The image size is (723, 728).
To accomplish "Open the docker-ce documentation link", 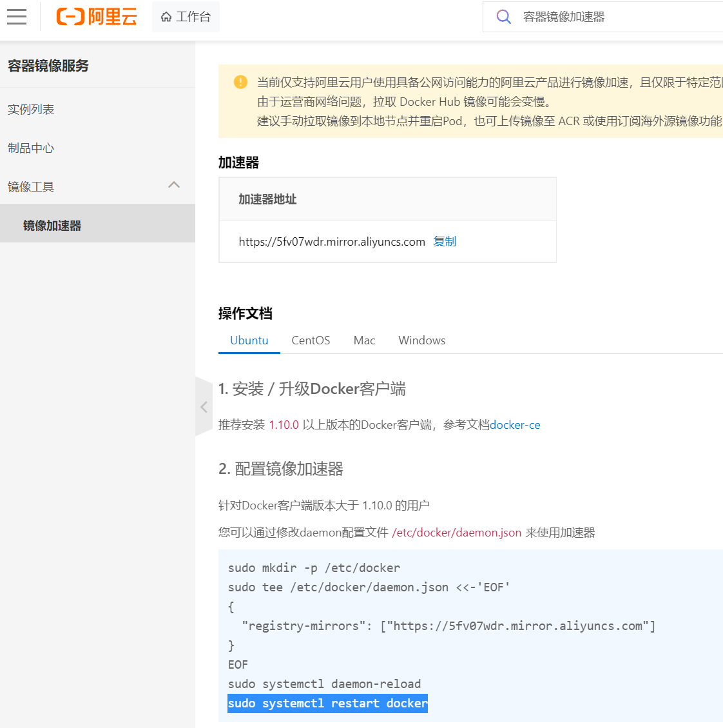I will [x=515, y=425].
